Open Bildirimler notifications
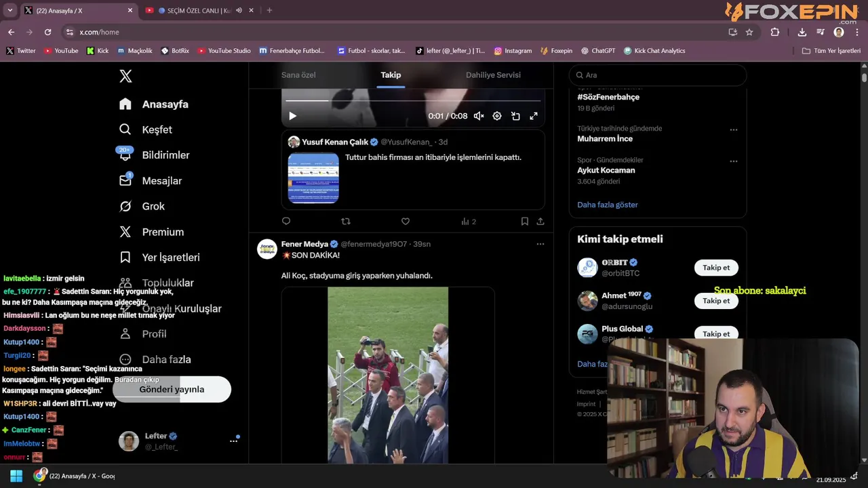 (x=154, y=155)
